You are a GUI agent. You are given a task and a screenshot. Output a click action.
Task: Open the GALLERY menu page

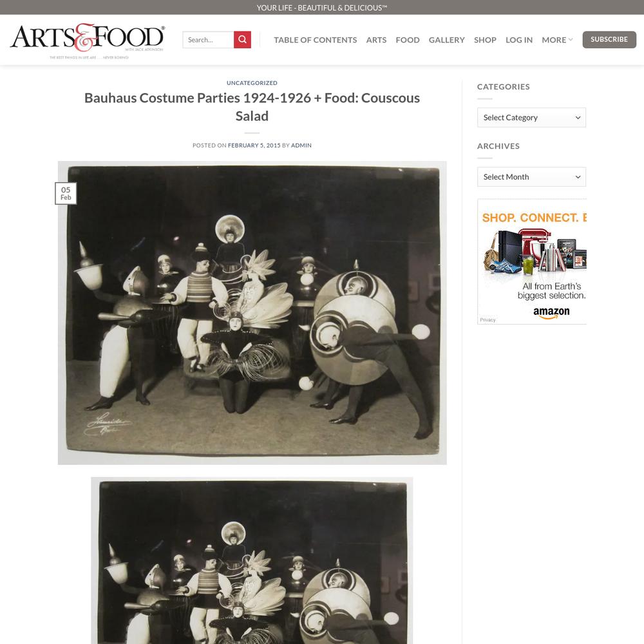pos(446,40)
